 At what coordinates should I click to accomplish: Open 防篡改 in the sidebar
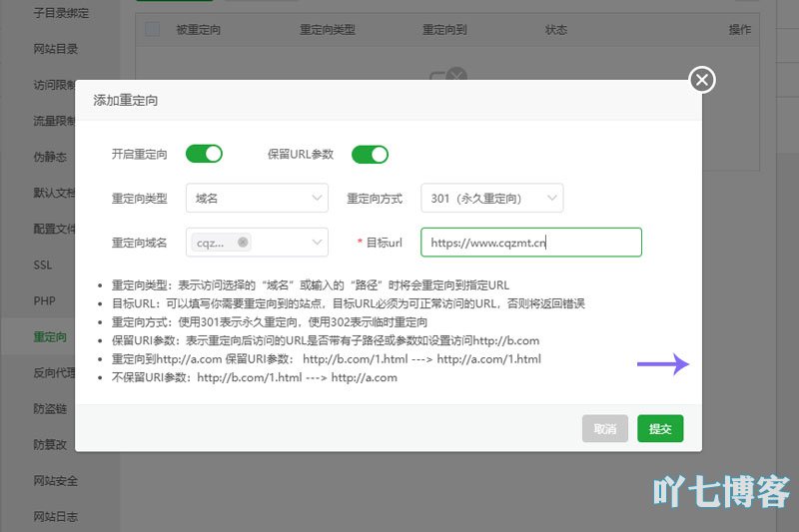(x=50, y=444)
